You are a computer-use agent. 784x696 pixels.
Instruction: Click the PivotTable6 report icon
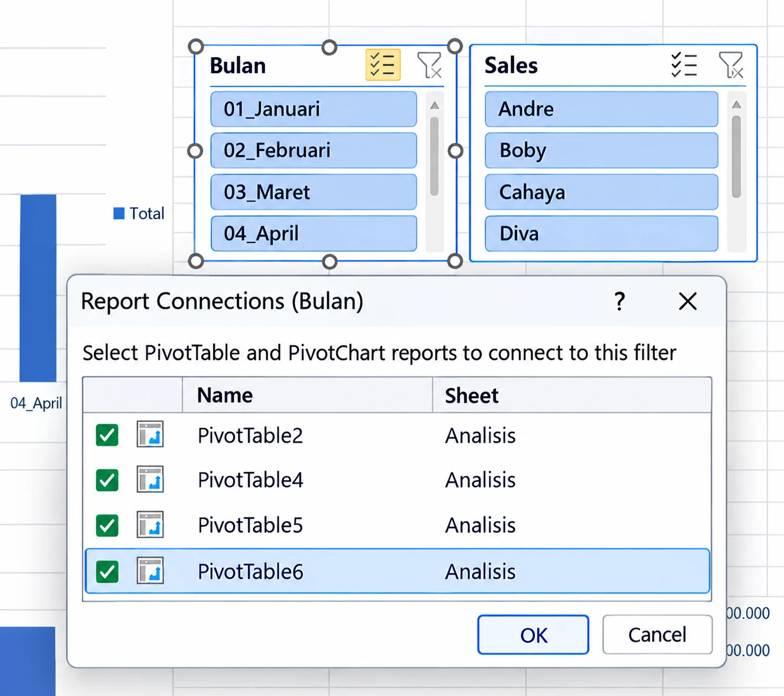[150, 571]
